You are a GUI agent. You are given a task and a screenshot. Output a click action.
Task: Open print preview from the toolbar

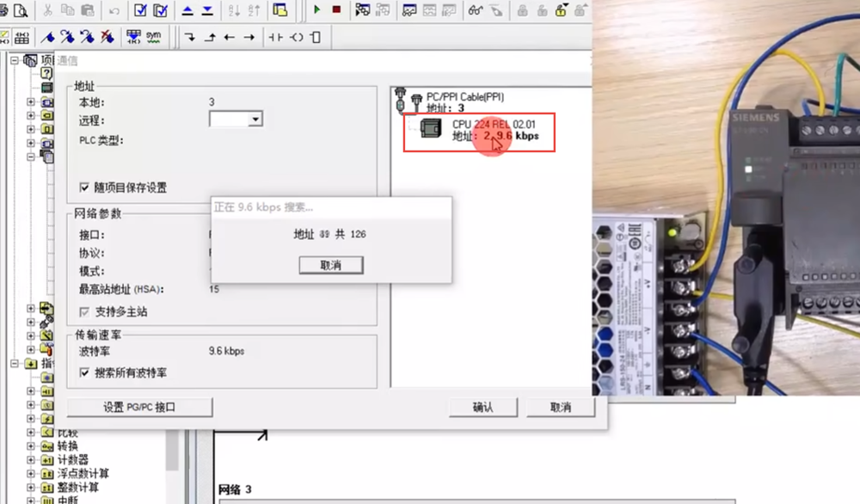(x=21, y=10)
